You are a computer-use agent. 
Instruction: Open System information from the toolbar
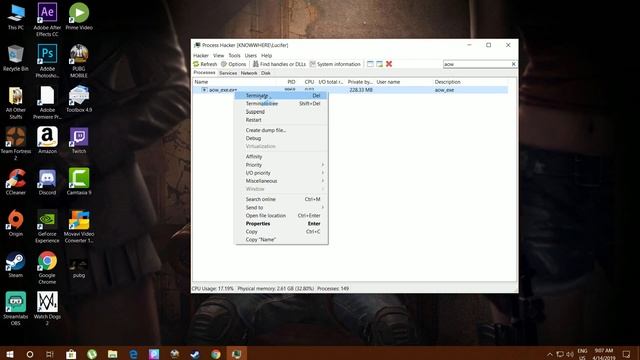point(335,64)
